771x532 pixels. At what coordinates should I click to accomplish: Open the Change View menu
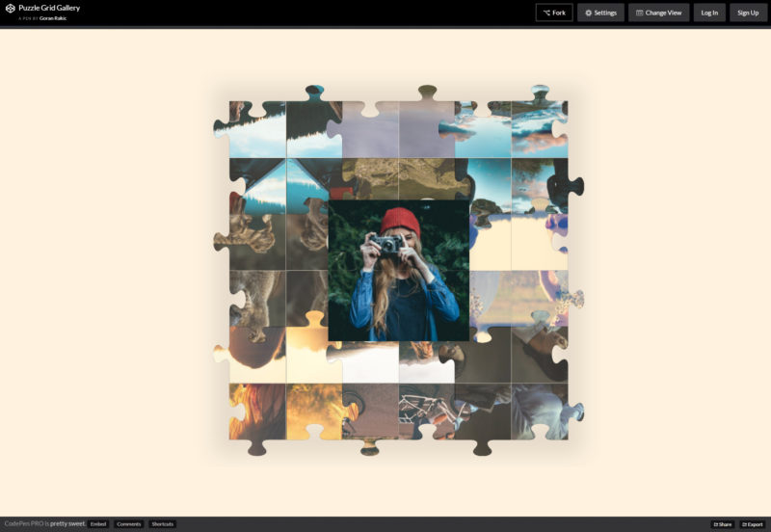(658, 13)
